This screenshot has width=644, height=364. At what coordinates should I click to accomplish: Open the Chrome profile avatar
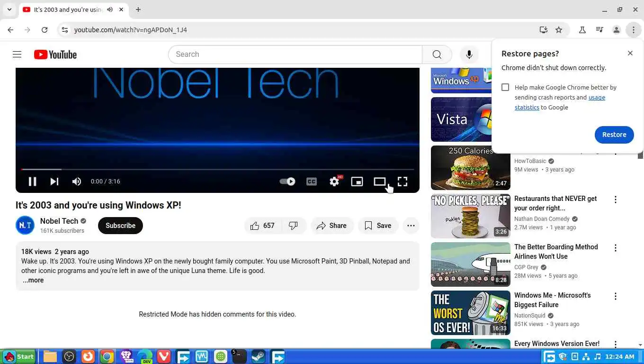point(617,30)
